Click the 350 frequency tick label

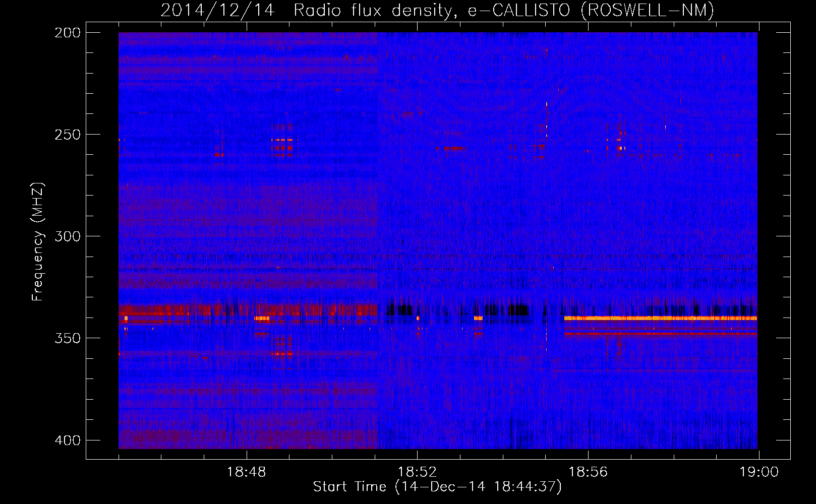click(68, 338)
